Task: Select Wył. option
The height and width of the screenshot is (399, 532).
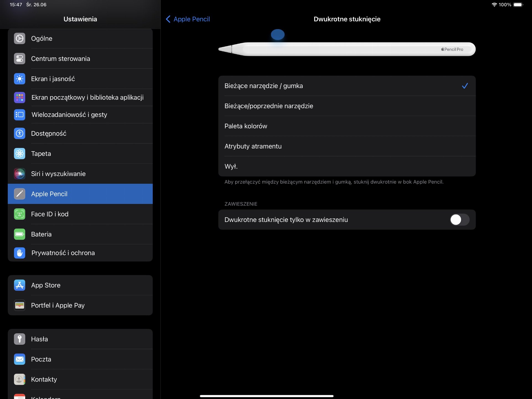Action: (x=347, y=166)
